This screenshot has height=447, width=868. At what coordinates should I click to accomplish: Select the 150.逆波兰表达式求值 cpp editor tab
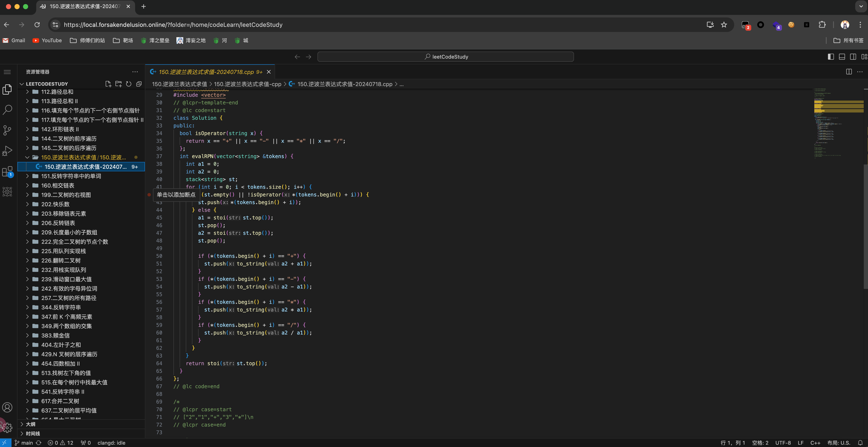[206, 72]
